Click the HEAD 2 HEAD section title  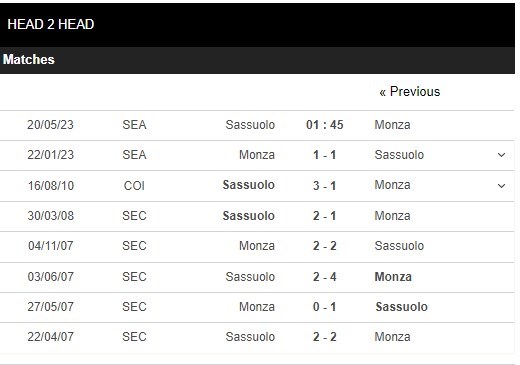[x=51, y=24]
